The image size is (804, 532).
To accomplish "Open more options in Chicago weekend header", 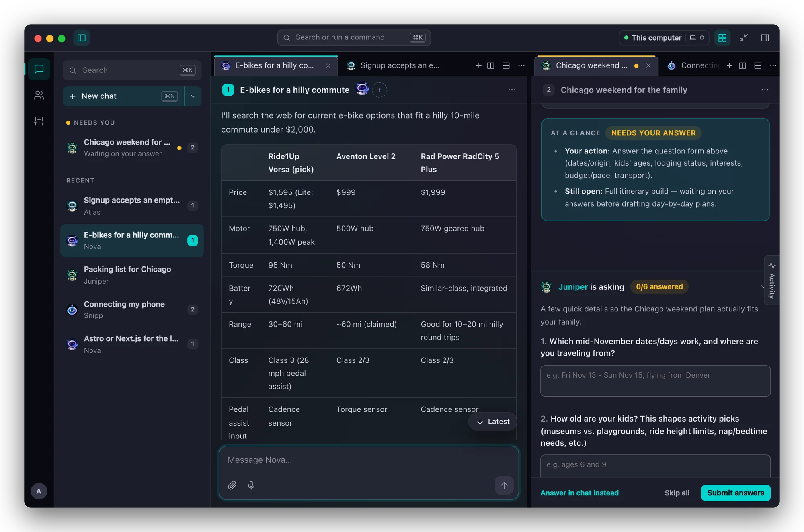I will click(765, 90).
